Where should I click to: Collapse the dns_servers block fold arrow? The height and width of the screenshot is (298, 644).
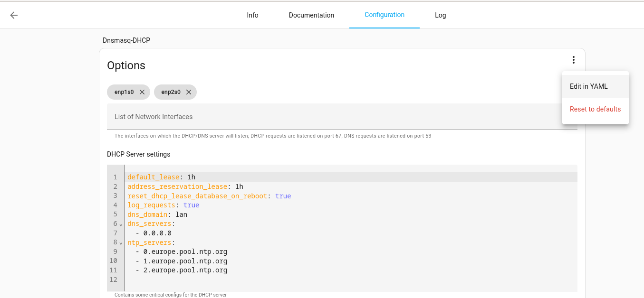tap(121, 224)
